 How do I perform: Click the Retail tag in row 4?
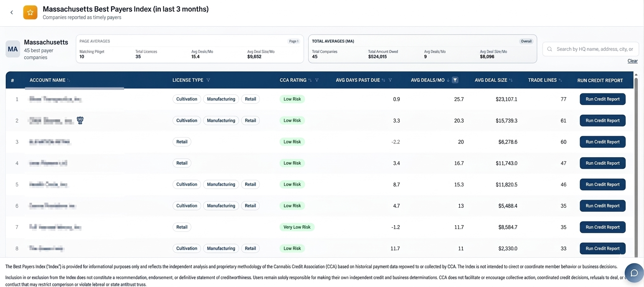coord(182,163)
